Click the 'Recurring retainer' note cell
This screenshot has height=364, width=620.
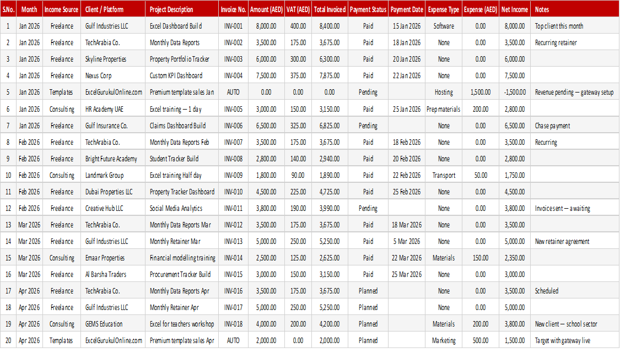[x=575, y=43]
